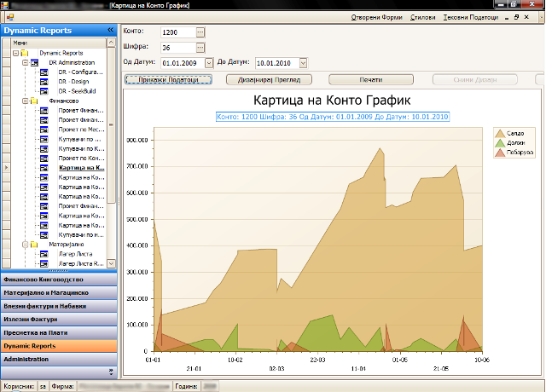Collapse the DR Administration tree node
The height and width of the screenshot is (392, 546).
pos(25,63)
